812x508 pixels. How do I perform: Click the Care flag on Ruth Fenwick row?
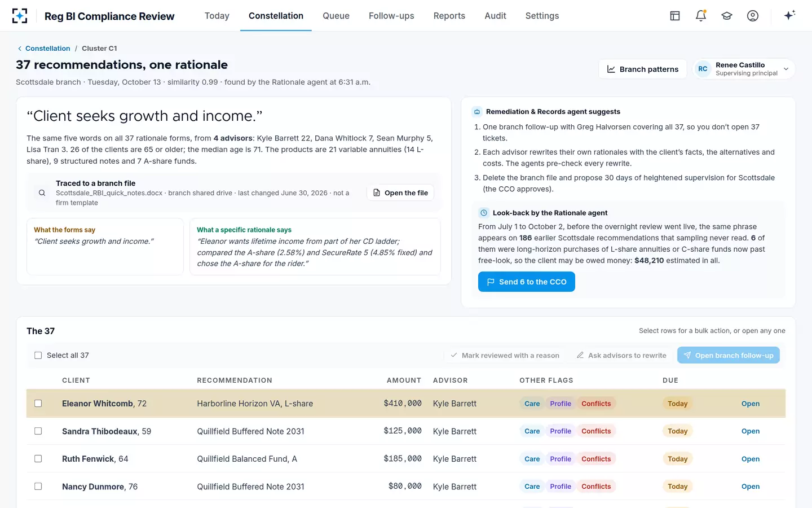pyautogui.click(x=532, y=459)
